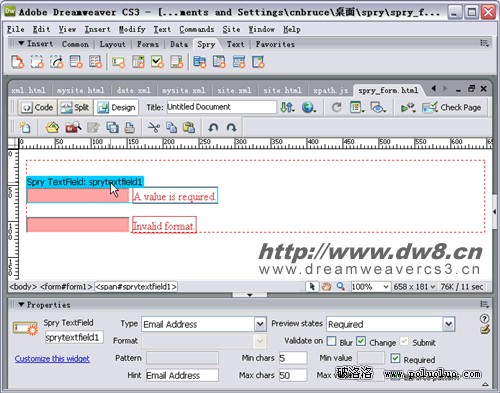Open the Preview states dropdown
The height and width of the screenshot is (393, 500).
(449, 324)
